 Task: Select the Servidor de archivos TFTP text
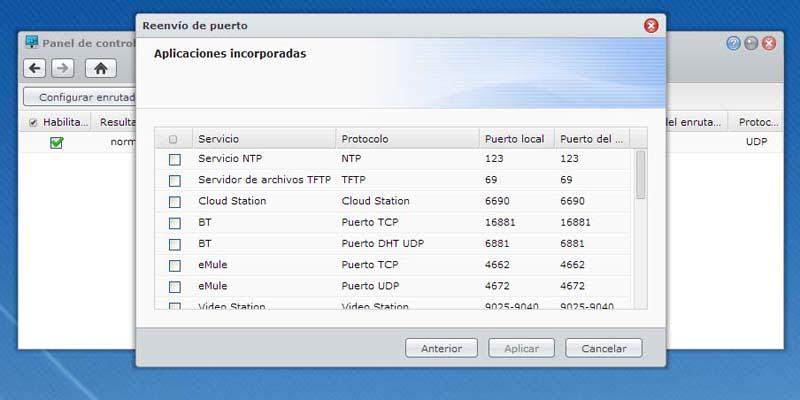pos(264,180)
